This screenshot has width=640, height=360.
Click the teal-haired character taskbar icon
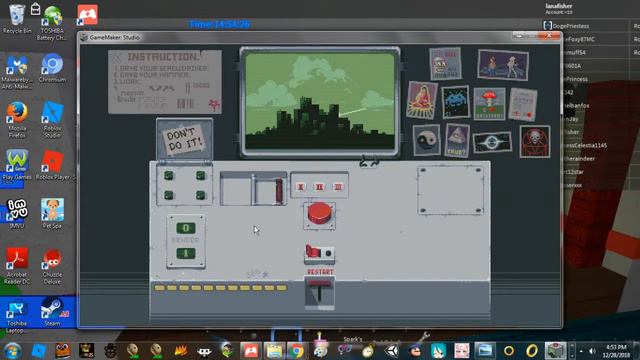[x=438, y=351]
